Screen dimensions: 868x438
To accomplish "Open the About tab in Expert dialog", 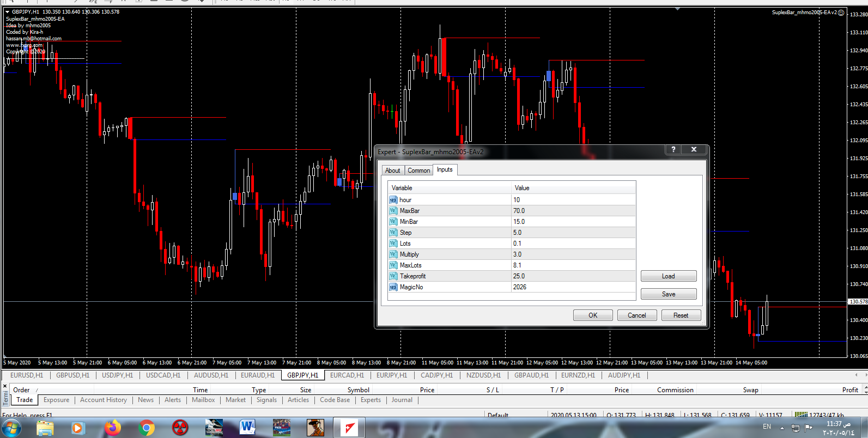I will pyautogui.click(x=392, y=171).
